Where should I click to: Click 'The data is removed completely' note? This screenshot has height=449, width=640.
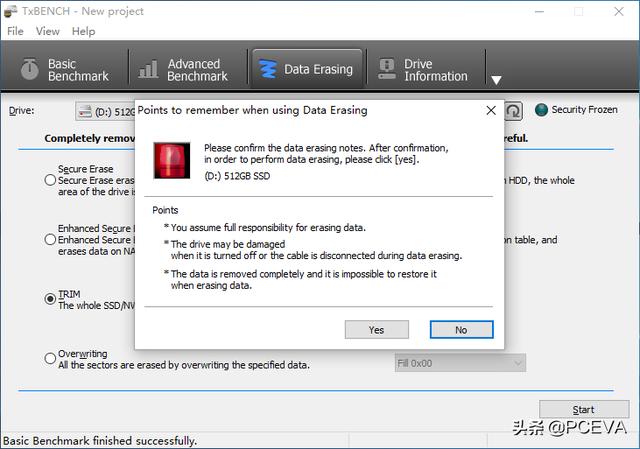(300, 280)
